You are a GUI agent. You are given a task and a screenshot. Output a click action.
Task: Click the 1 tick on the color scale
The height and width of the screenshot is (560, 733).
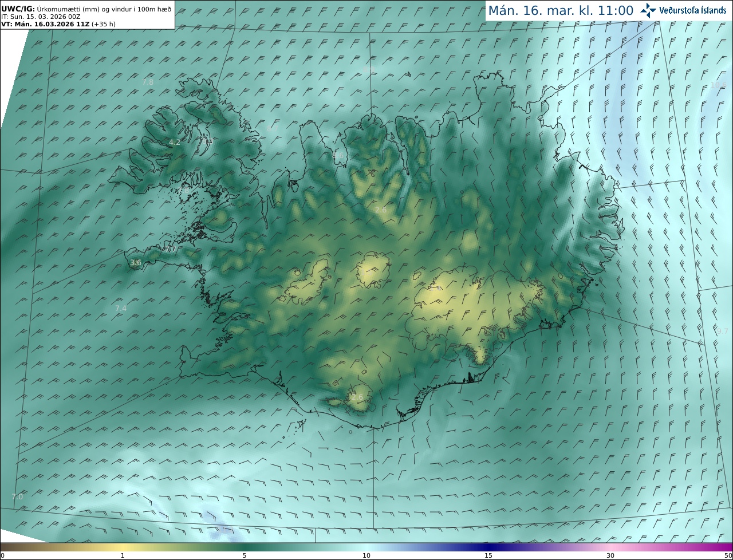coord(123,555)
